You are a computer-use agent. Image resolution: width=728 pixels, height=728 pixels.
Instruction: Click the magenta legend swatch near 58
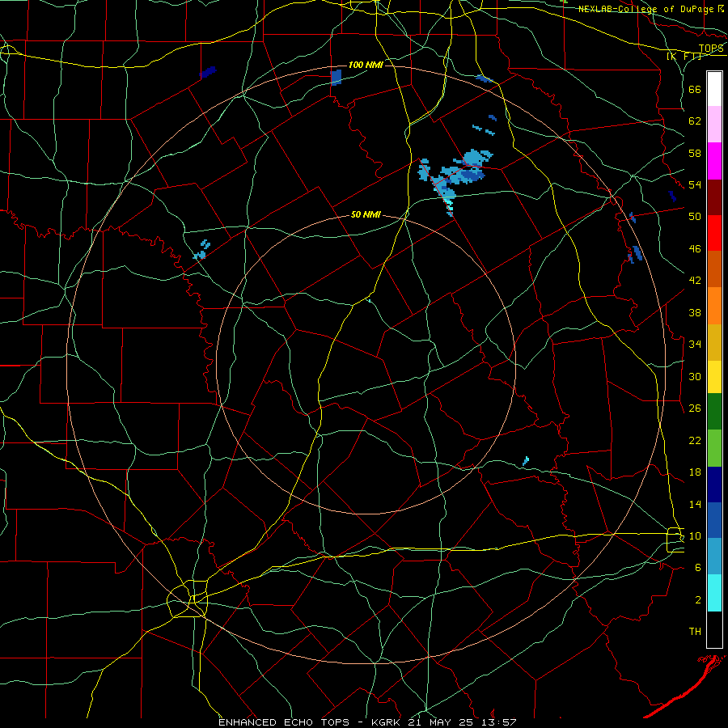point(714,161)
